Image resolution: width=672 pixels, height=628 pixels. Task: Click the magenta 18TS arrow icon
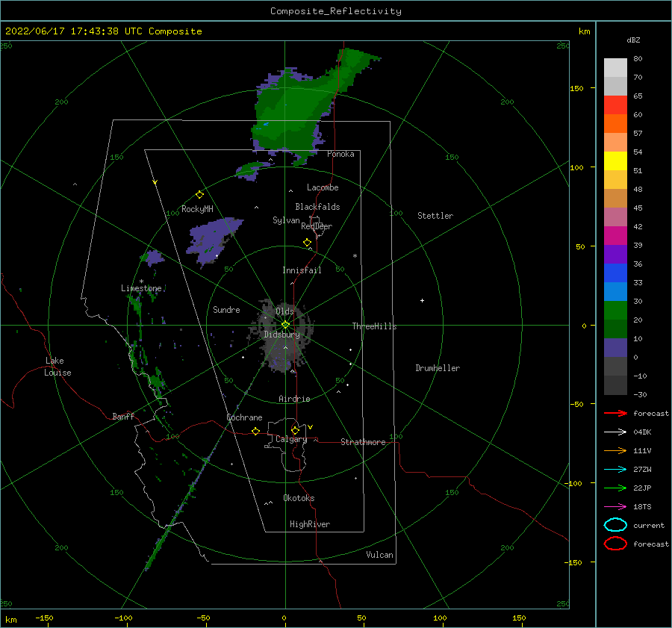click(615, 507)
